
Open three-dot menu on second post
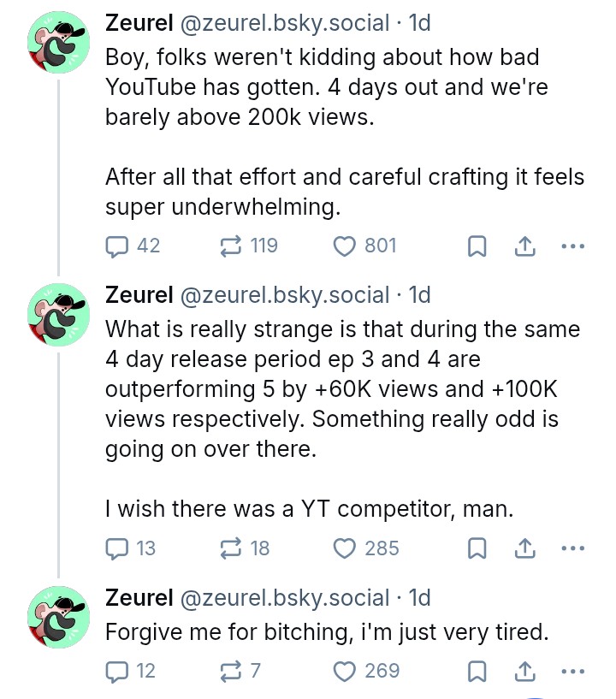pos(572,548)
